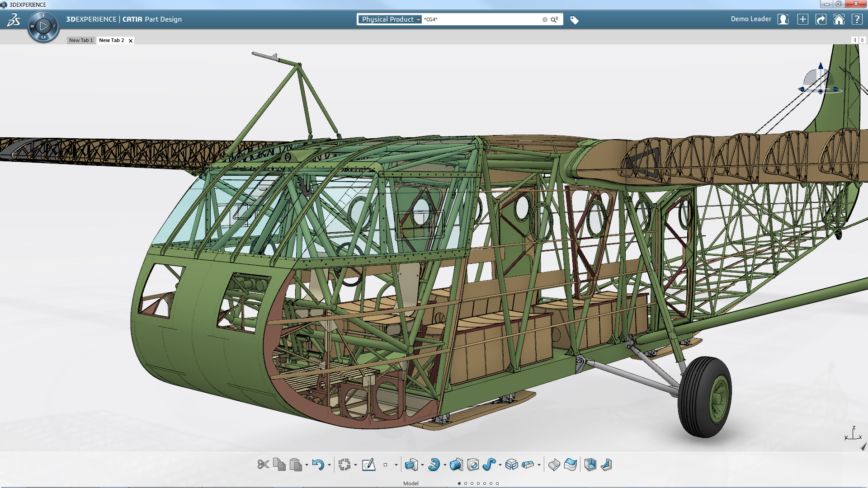Select the fourth toolbar page dot
The image size is (868, 488).
tap(478, 483)
